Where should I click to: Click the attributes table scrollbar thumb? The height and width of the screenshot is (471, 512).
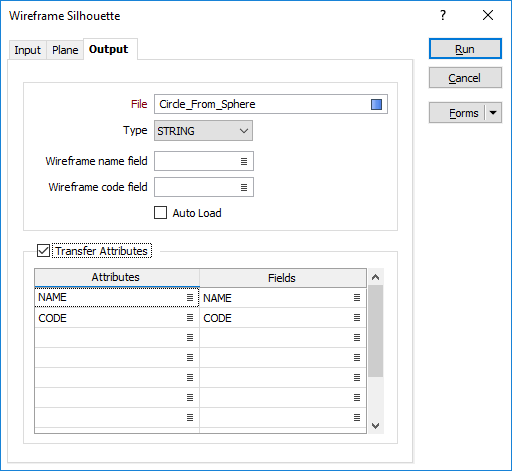(376, 331)
